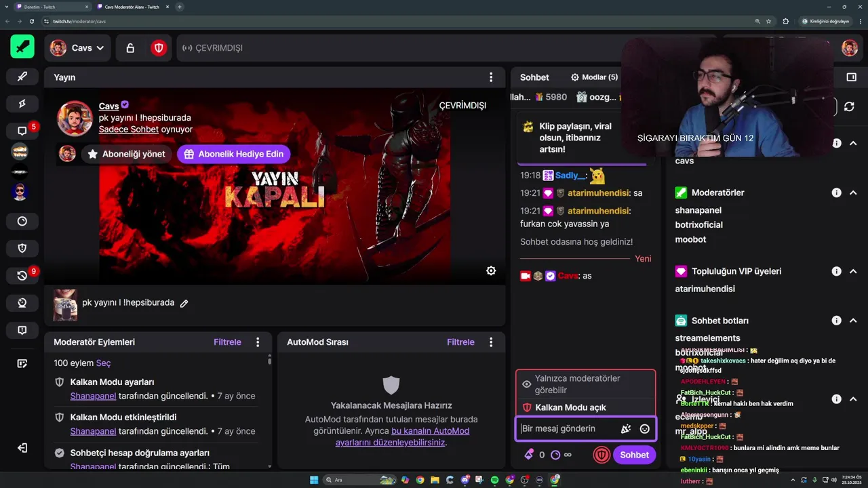The width and height of the screenshot is (868, 488).
Task: Open the video player settings gear
Action: coord(491,270)
